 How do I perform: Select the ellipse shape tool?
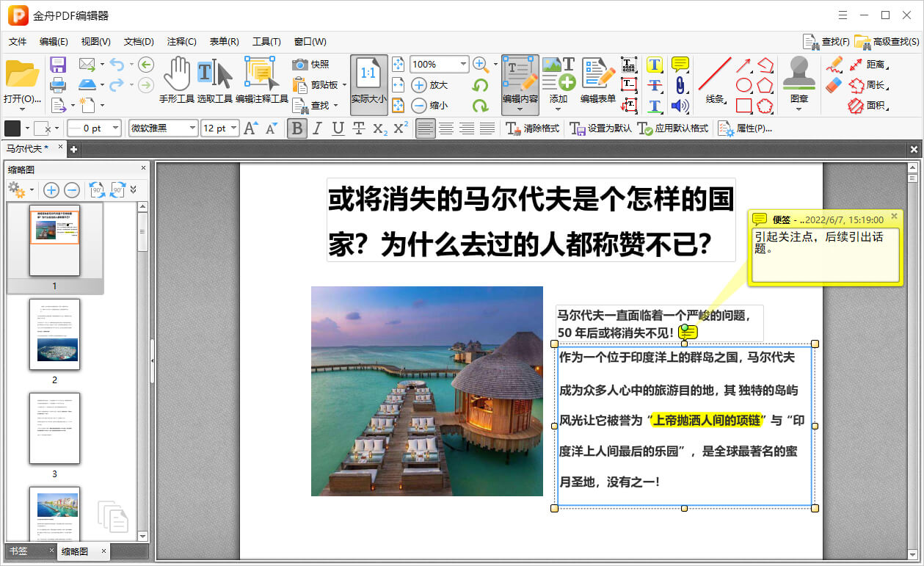(x=743, y=85)
